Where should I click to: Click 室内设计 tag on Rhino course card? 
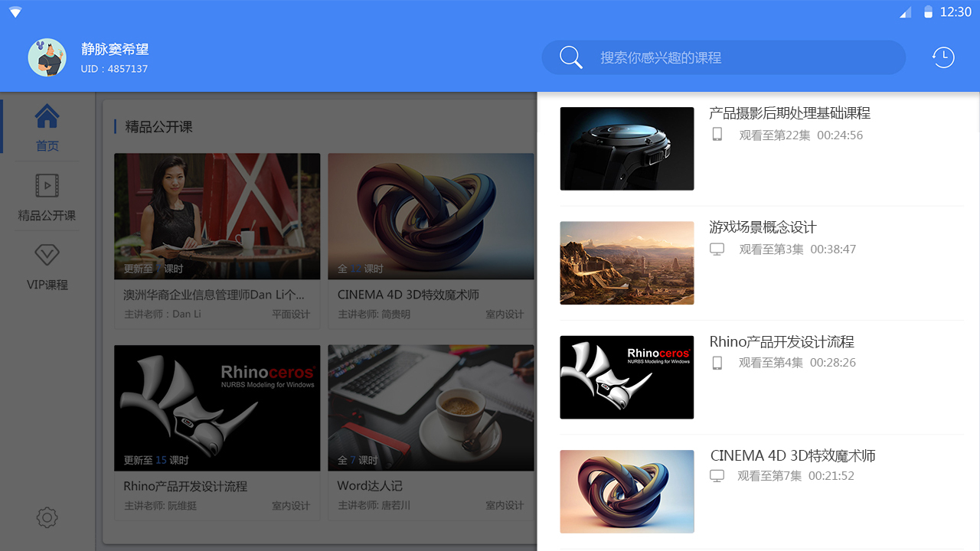point(291,506)
